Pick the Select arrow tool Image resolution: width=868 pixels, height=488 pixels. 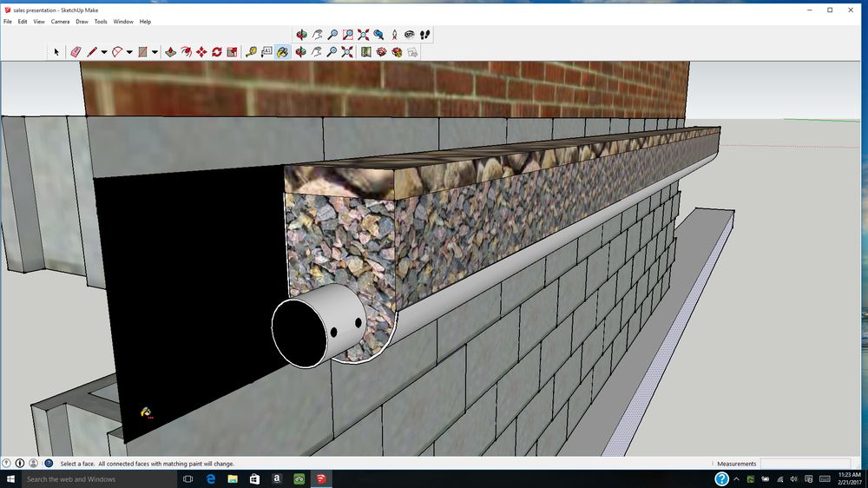click(x=56, y=52)
